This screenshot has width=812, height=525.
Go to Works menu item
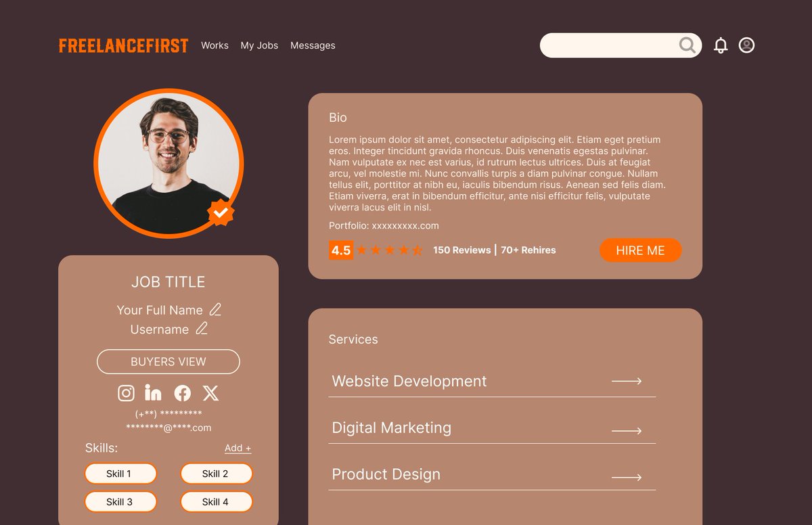pos(215,45)
